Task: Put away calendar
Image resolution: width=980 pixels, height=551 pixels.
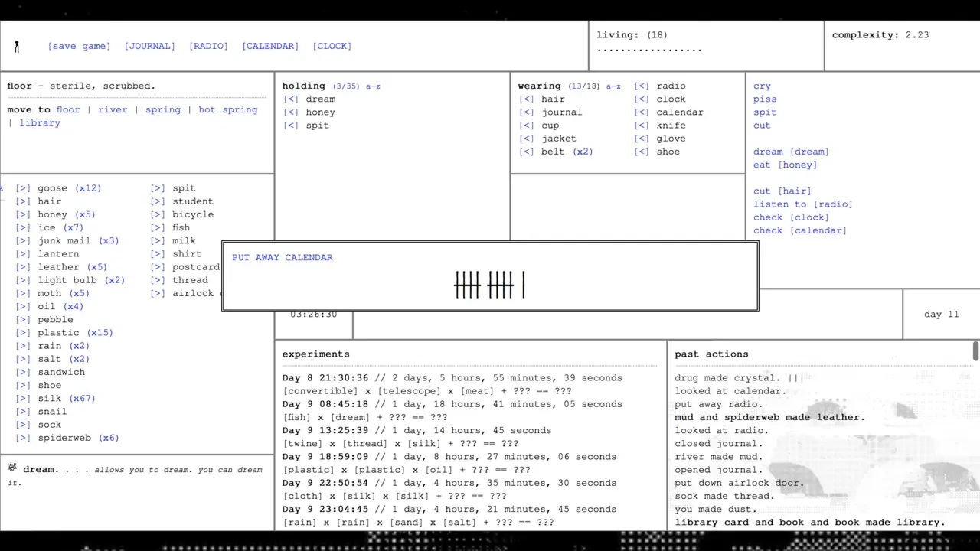Action: pyautogui.click(x=283, y=257)
